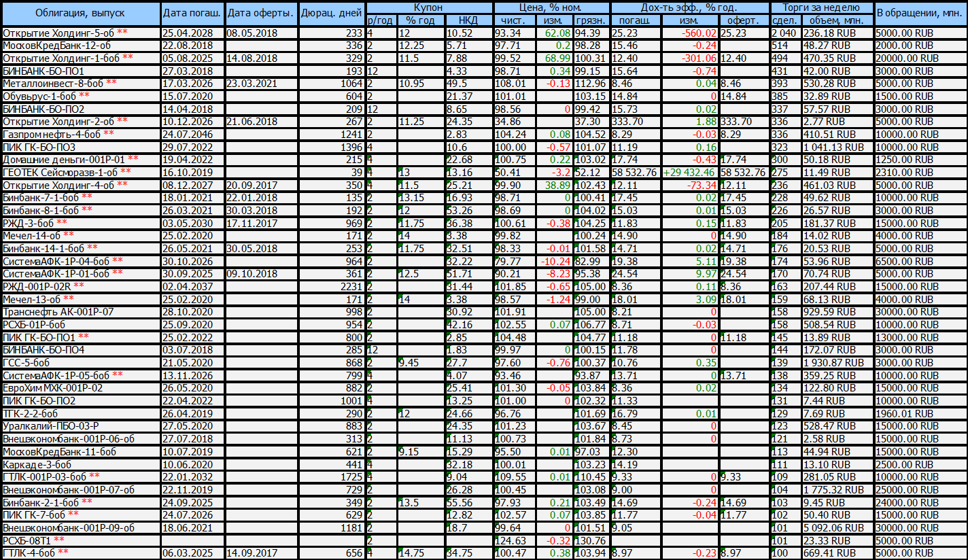The image size is (968, 560).
Task: Click the НКД sub-header under Купон
Action: [468, 20]
